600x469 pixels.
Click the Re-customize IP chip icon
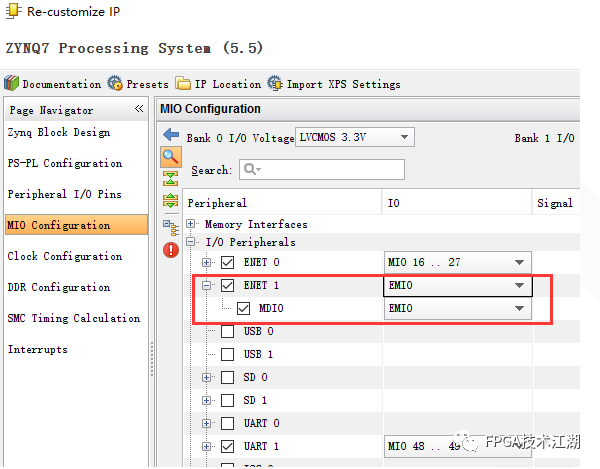[x=13, y=11]
